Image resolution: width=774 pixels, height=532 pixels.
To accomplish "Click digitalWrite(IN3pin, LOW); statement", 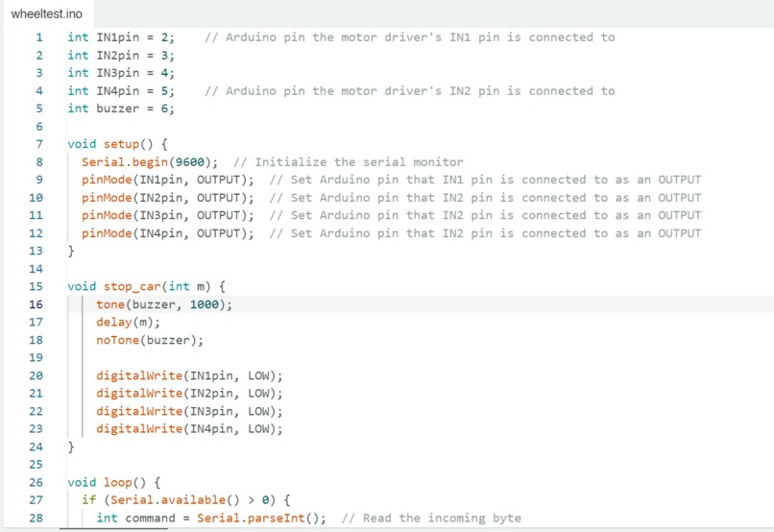I will (x=189, y=412).
